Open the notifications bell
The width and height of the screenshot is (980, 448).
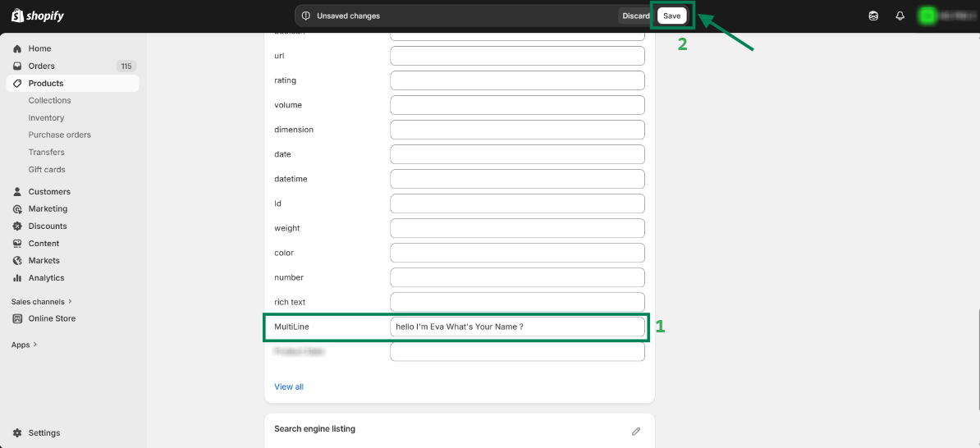pyautogui.click(x=900, y=16)
